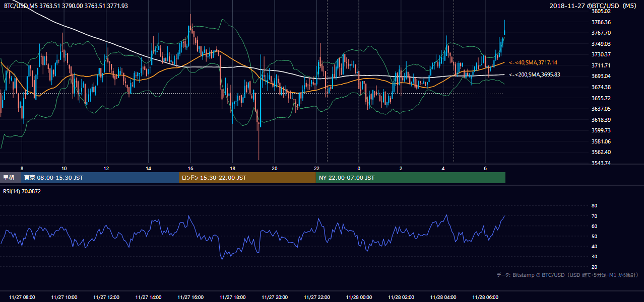644x302 pixels.
Task: Click the 11/28 00:00 time label
Action: [359, 297]
